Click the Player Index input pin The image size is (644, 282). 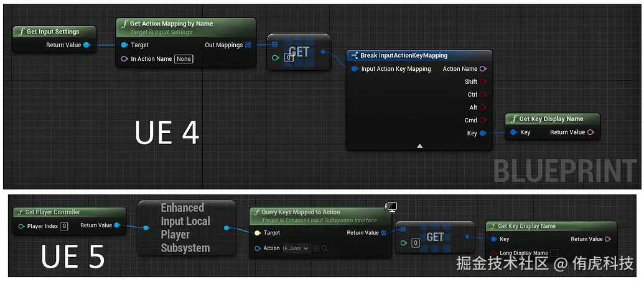[x=21, y=226]
